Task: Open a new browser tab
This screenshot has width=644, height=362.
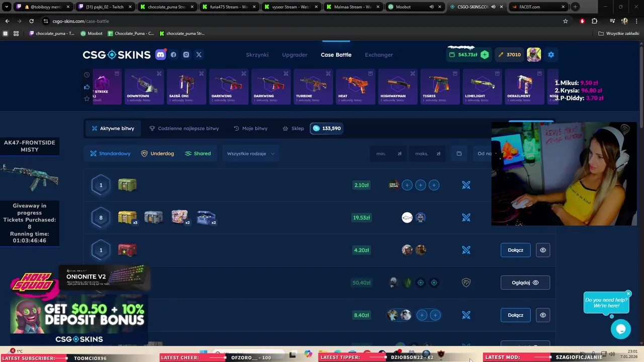Action: pos(575,7)
